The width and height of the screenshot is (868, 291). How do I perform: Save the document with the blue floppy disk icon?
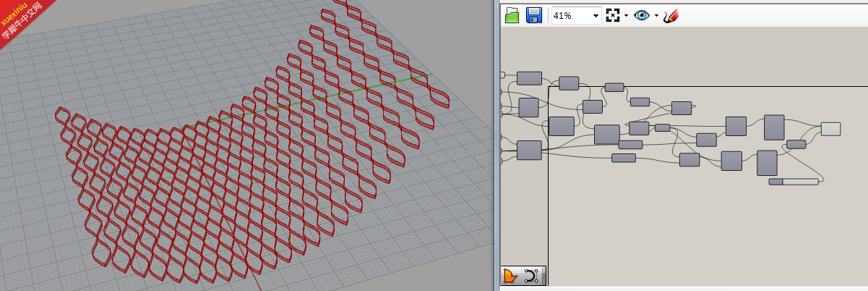tap(534, 15)
